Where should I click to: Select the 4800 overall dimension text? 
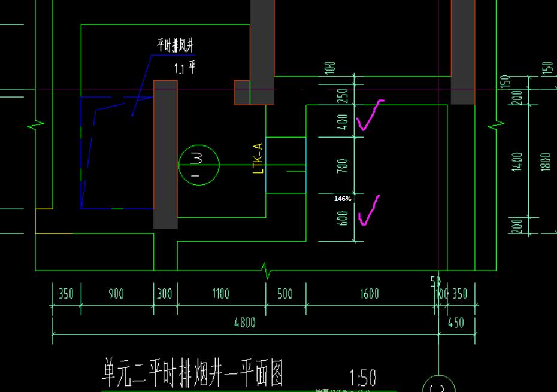[245, 323]
